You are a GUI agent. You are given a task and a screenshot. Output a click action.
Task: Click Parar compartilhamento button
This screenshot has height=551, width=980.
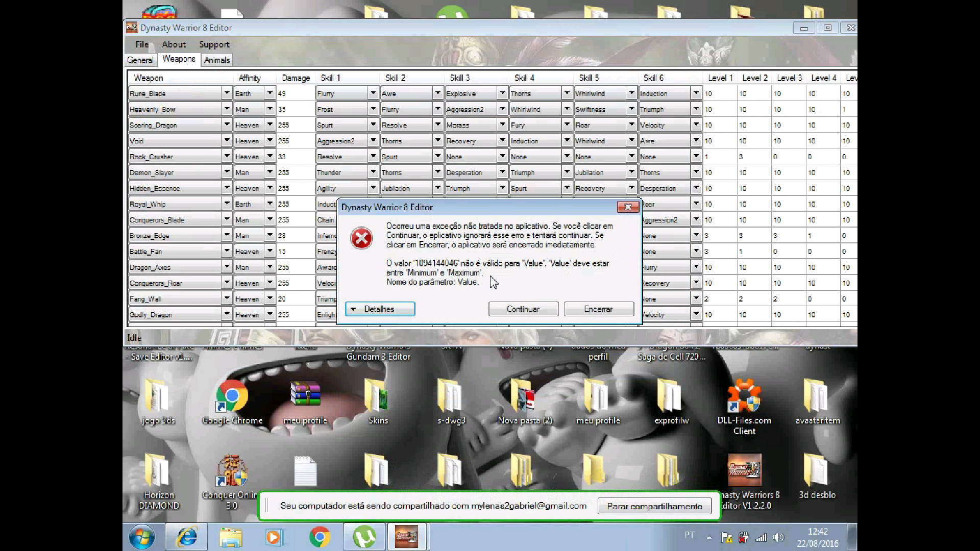coord(654,506)
